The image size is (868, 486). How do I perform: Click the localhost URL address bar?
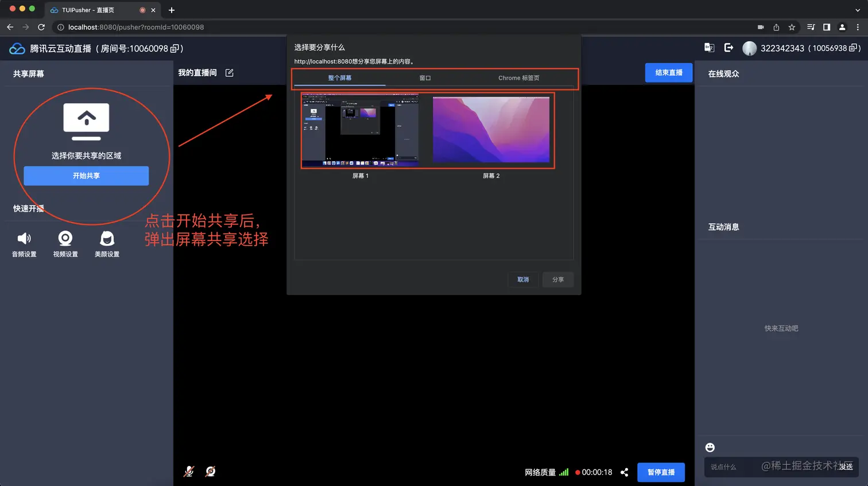pyautogui.click(x=136, y=27)
